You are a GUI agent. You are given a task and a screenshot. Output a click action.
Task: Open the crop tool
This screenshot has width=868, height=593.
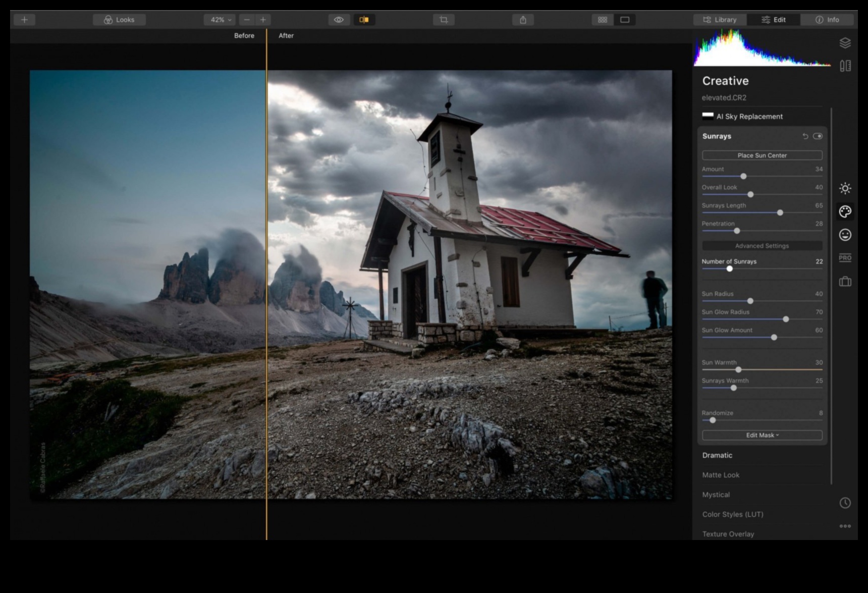tap(444, 20)
